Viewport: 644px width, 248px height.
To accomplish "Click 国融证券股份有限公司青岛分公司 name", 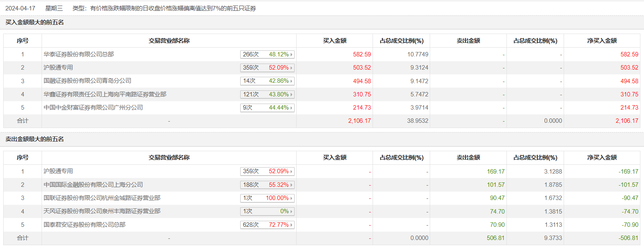I will click(87, 81).
